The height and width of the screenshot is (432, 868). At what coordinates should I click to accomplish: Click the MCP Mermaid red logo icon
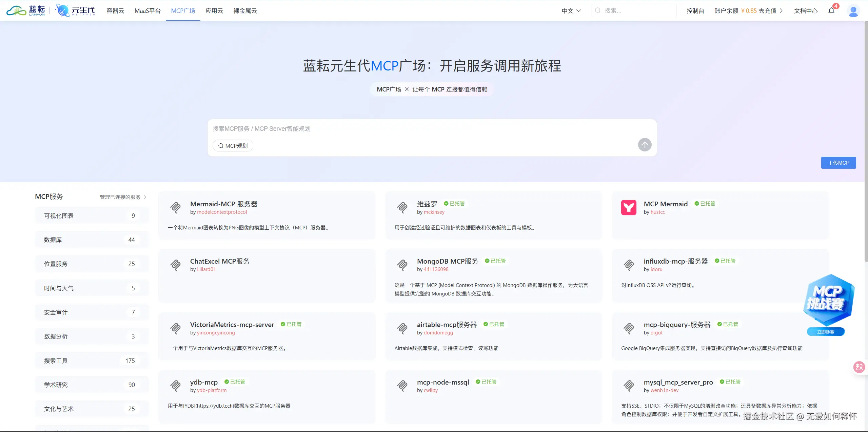click(x=629, y=207)
